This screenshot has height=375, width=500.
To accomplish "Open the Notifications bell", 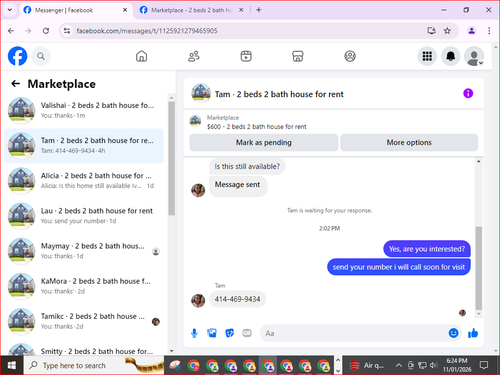I will coord(451,56).
